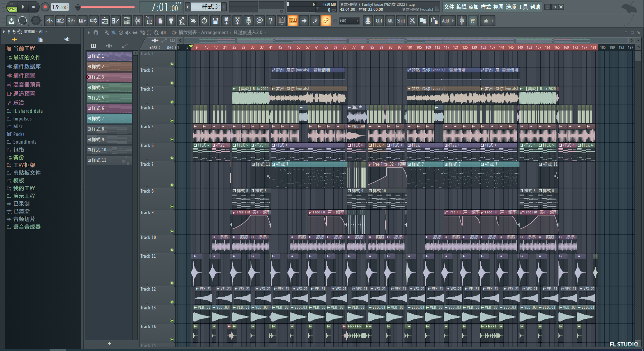The height and width of the screenshot is (351, 644).
Task: Click the playlist magnet snap icon
Action: (x=96, y=33)
